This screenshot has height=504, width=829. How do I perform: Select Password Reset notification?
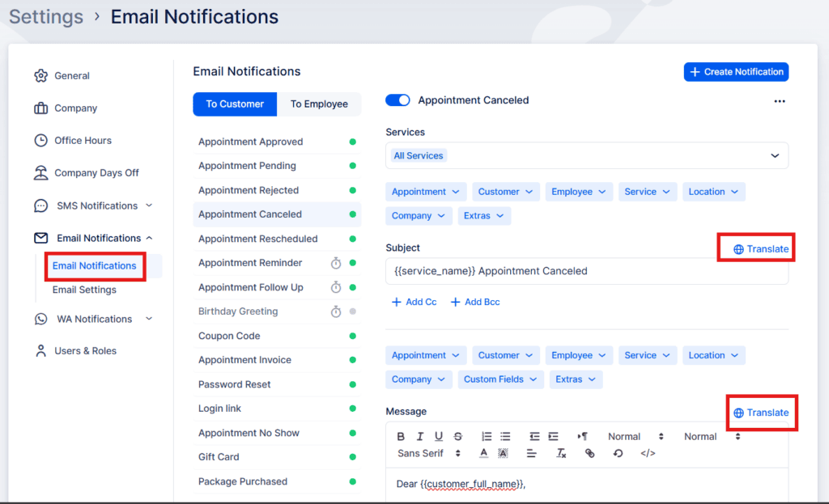click(x=277, y=384)
